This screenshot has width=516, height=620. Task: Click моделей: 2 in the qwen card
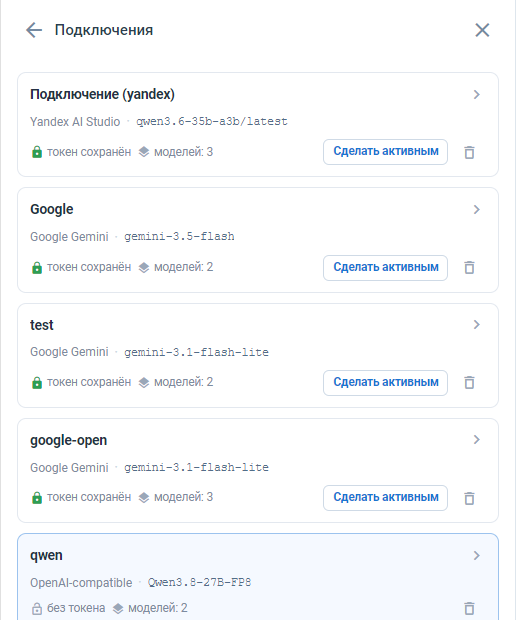pyautogui.click(x=158, y=608)
